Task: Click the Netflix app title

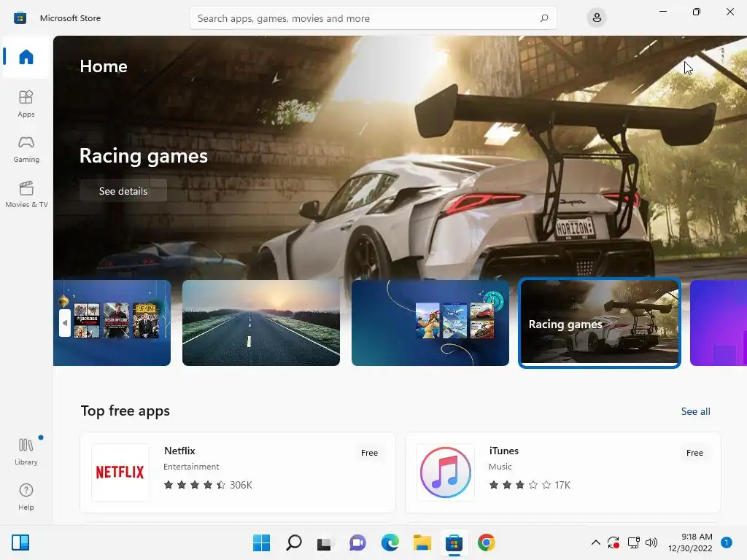Action: (x=179, y=451)
